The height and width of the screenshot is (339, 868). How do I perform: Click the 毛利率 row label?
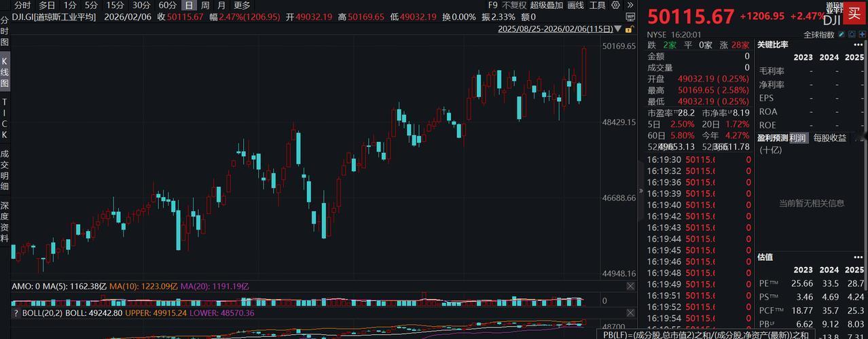tap(772, 71)
